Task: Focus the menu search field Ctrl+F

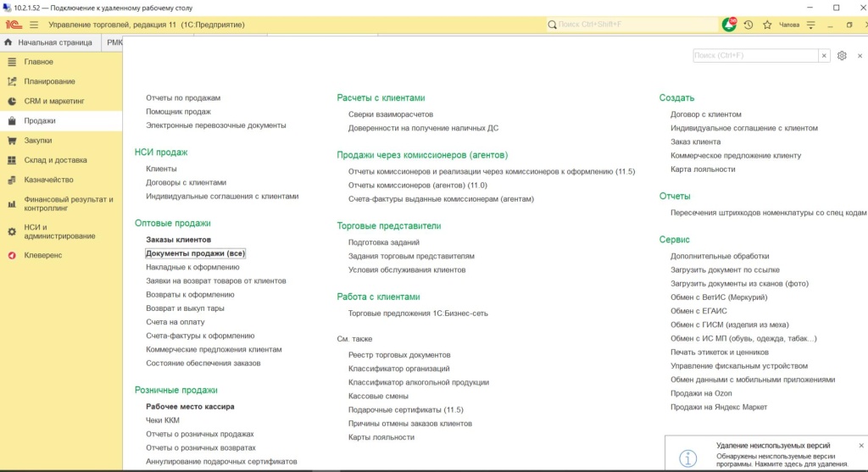Action: pyautogui.click(x=755, y=55)
